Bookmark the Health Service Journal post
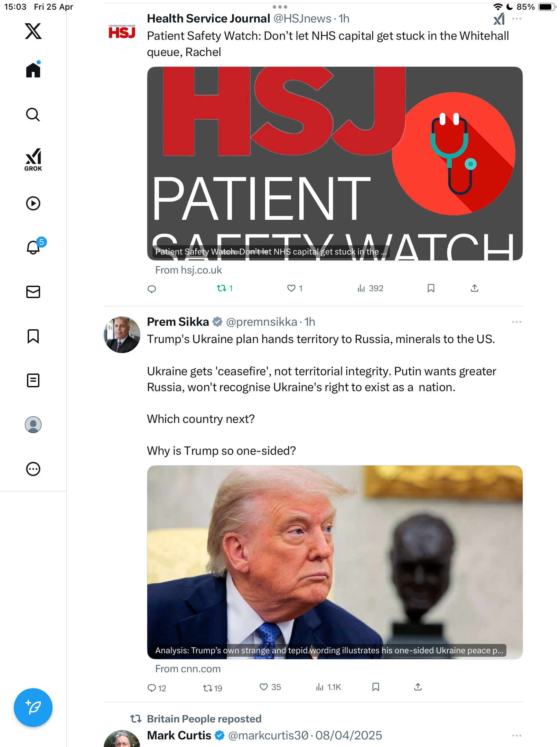 pos(431,288)
